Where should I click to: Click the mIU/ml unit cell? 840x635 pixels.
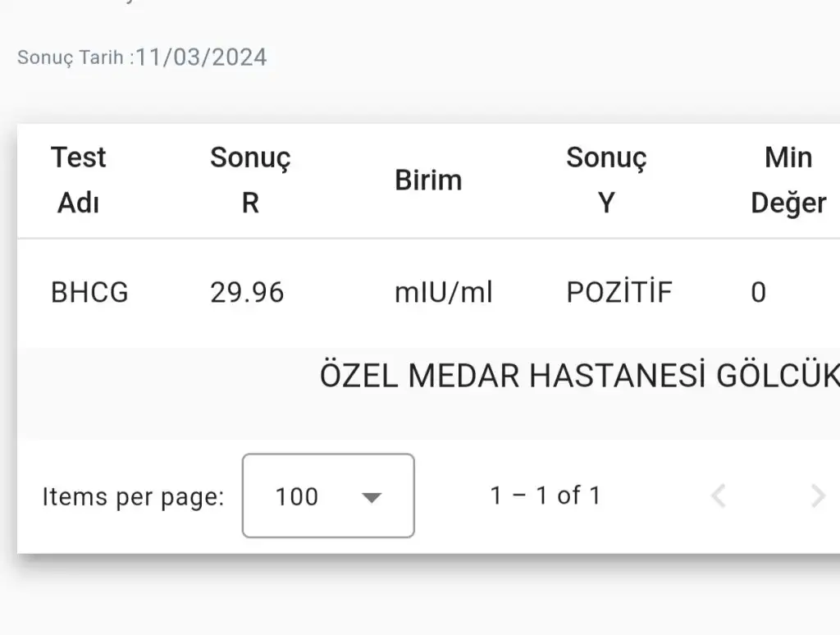pos(444,293)
